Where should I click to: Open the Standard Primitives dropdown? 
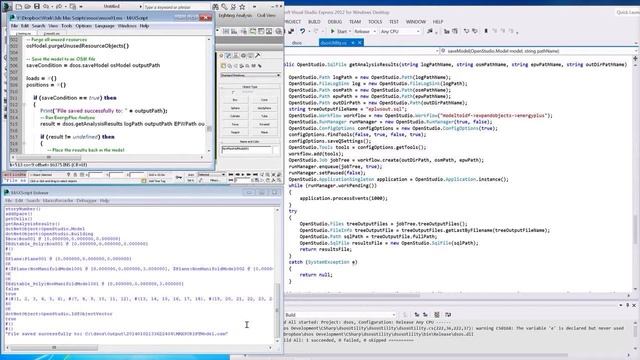[251, 76]
